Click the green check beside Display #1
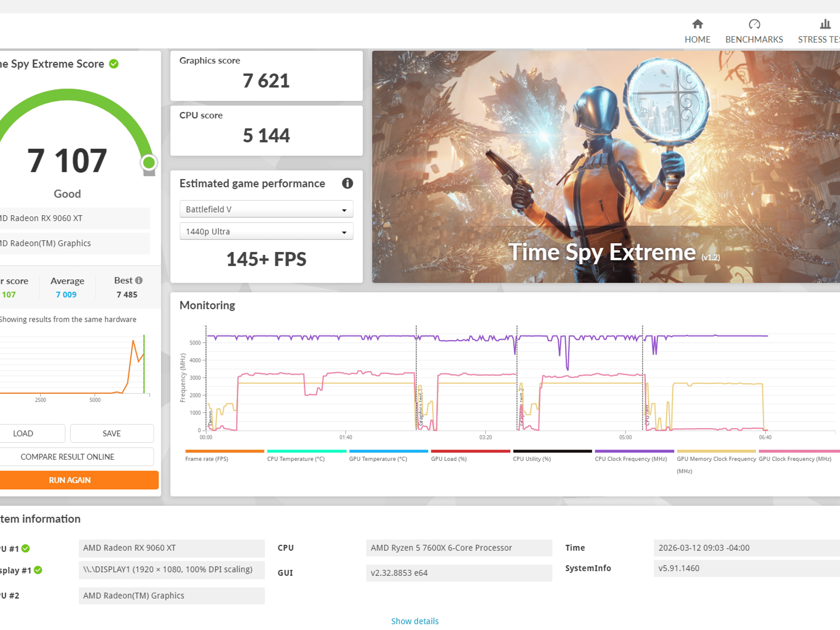This screenshot has height=630, width=840. (x=38, y=570)
